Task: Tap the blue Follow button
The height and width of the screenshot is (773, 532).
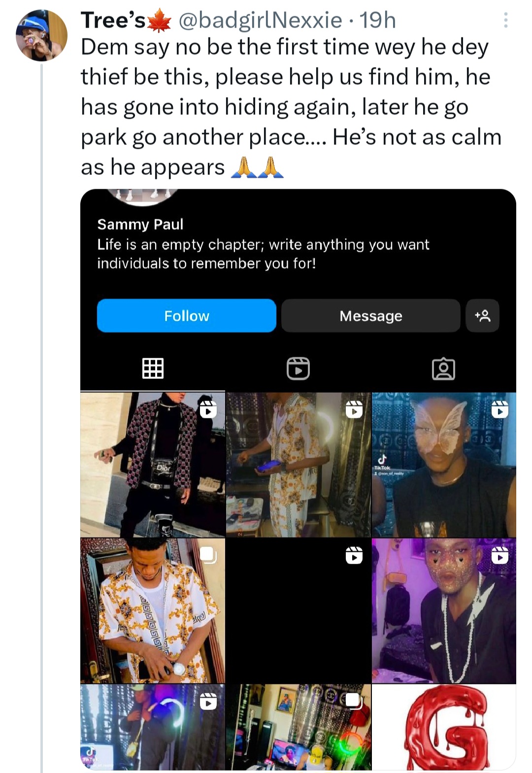Action: point(186,316)
